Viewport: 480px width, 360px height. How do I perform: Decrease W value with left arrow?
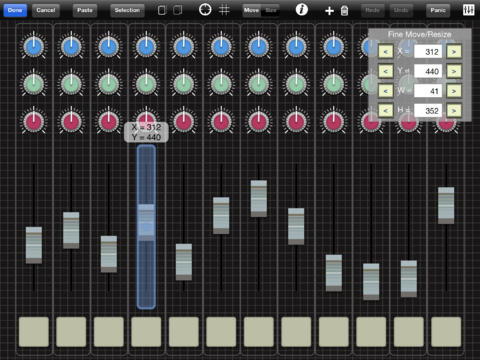pyautogui.click(x=386, y=91)
